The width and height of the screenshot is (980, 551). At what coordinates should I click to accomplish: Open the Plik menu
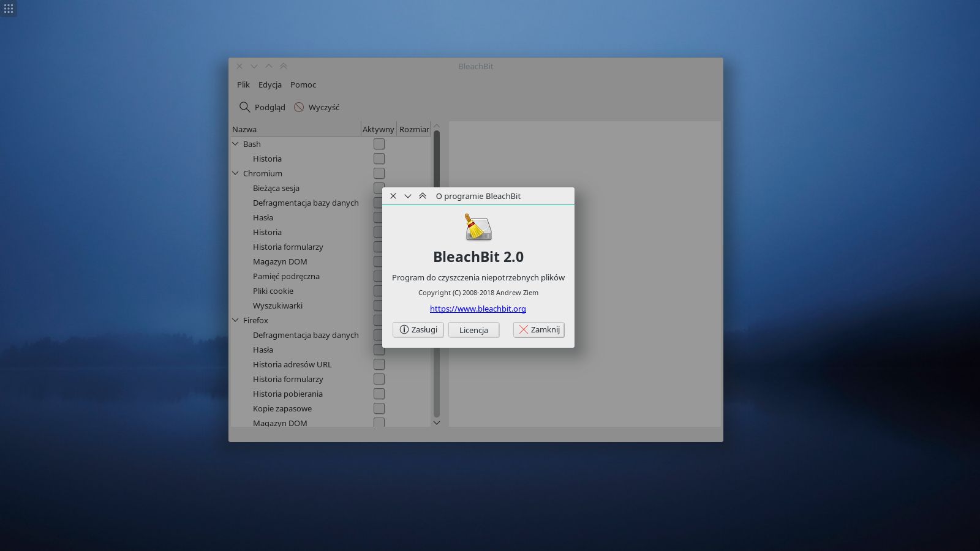243,84
